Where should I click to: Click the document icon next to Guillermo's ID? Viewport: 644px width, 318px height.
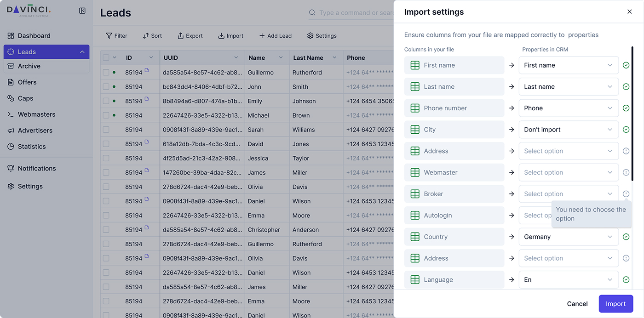pyautogui.click(x=147, y=70)
